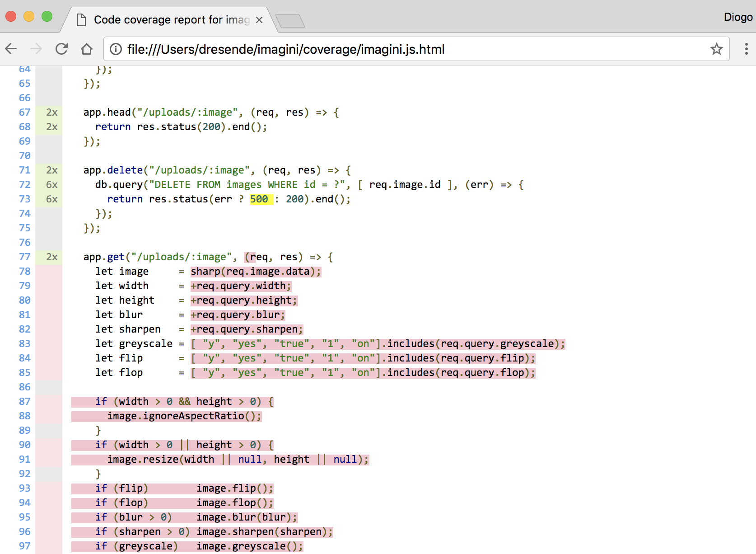756x554 pixels.
Task: Click the forward navigation arrow
Action: (36, 49)
